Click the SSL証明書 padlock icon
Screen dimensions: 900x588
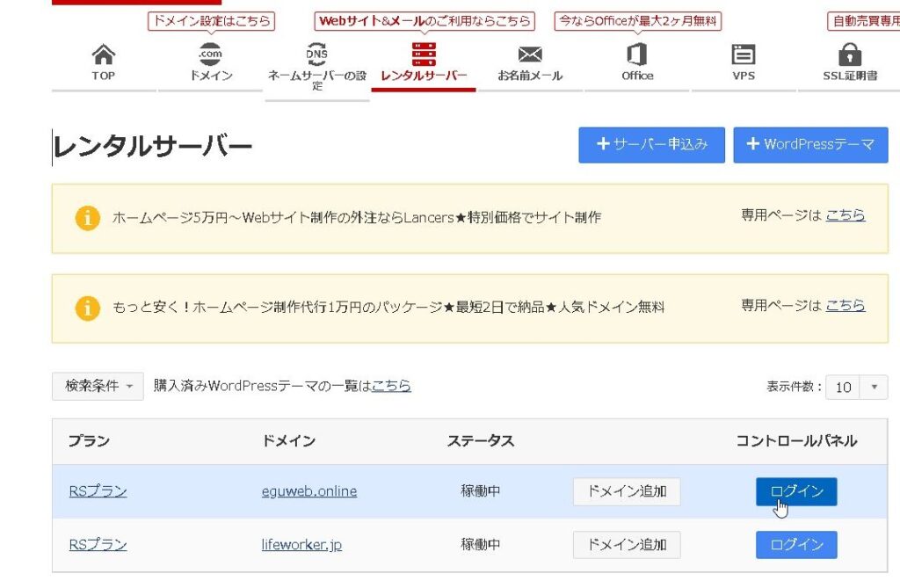[850, 56]
